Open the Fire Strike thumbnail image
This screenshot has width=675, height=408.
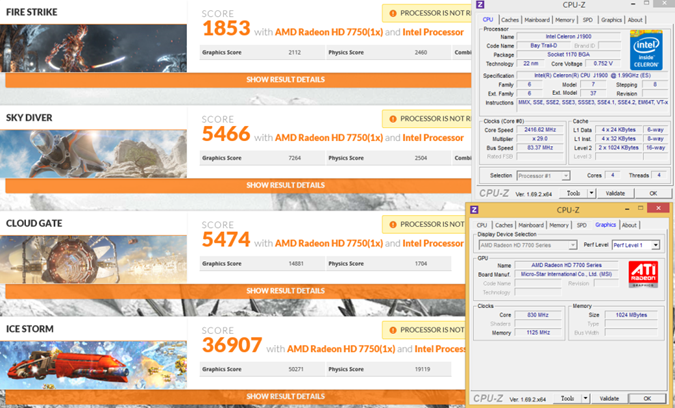[93, 48]
